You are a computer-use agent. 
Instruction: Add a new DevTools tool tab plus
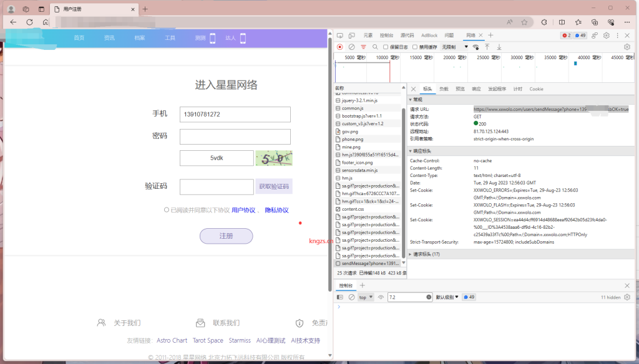490,36
